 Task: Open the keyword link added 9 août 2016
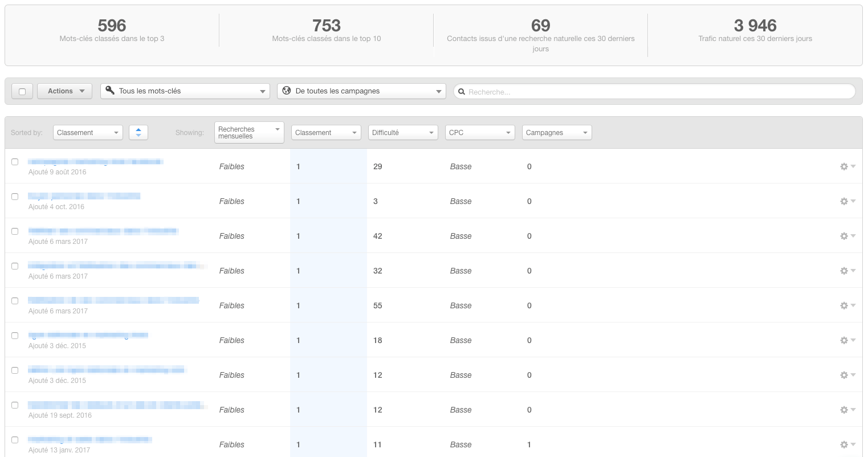coord(96,162)
